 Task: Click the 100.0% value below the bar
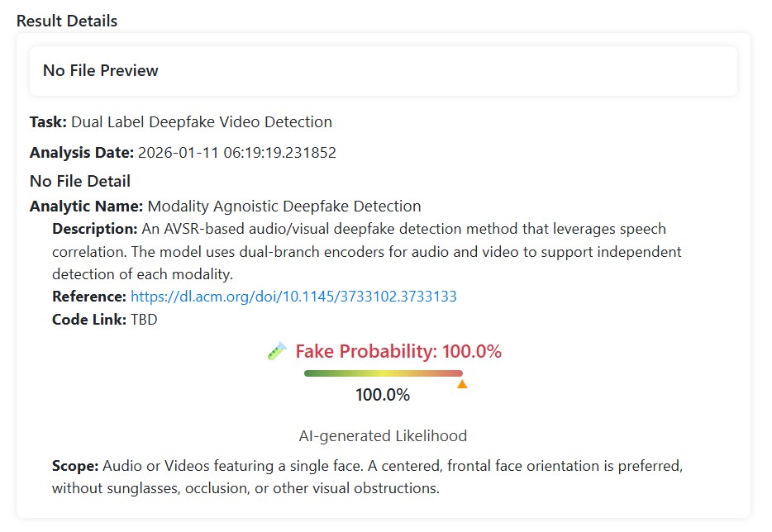click(x=383, y=395)
